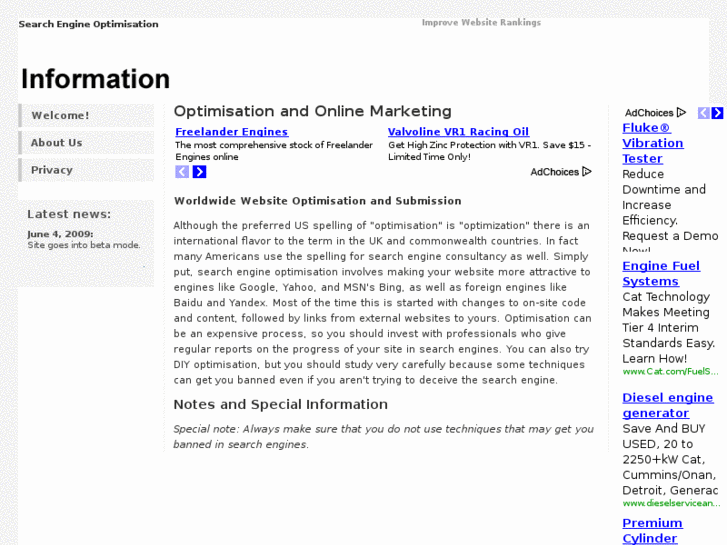Click the Save And BUY USED ad description
Screen dimensions: 727x545
(670, 459)
